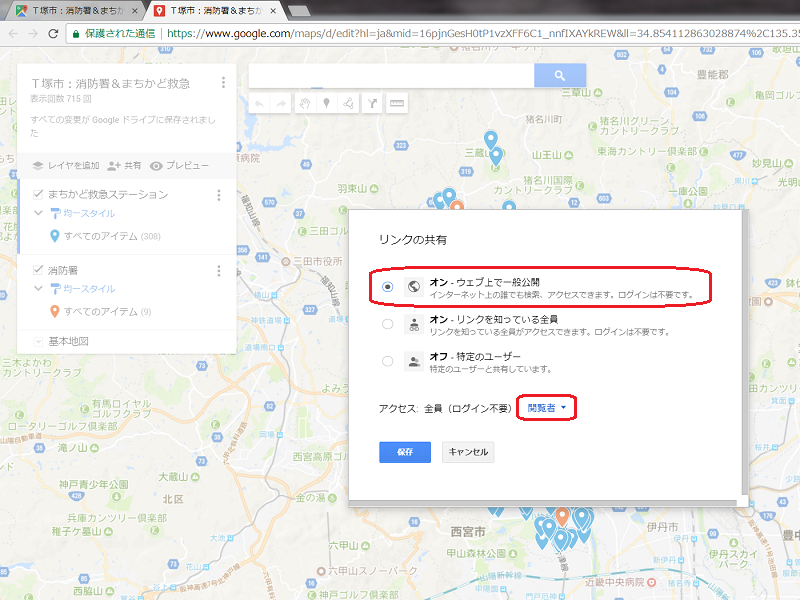Collapse まちかど救急ステーション layer chevron
This screenshot has width=800, height=600.
coord(38,213)
